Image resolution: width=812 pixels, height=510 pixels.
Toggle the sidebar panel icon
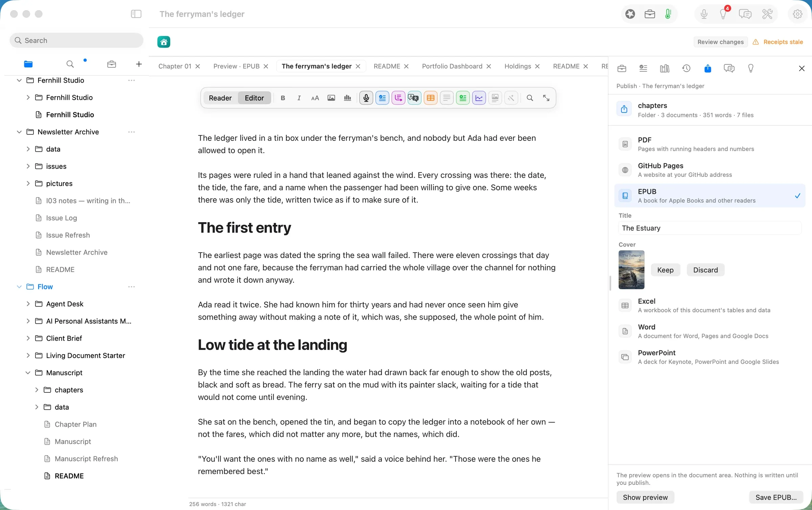136,14
